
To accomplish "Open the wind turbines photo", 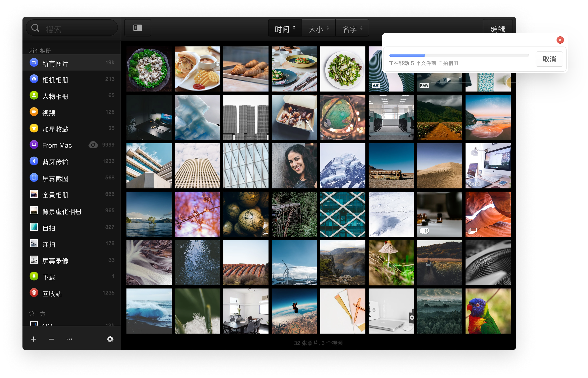I will click(x=294, y=262).
